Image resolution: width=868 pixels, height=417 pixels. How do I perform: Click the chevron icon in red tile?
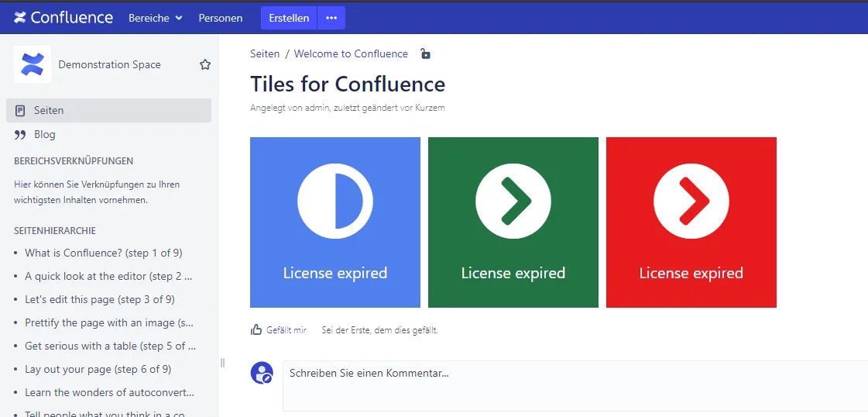[691, 201]
